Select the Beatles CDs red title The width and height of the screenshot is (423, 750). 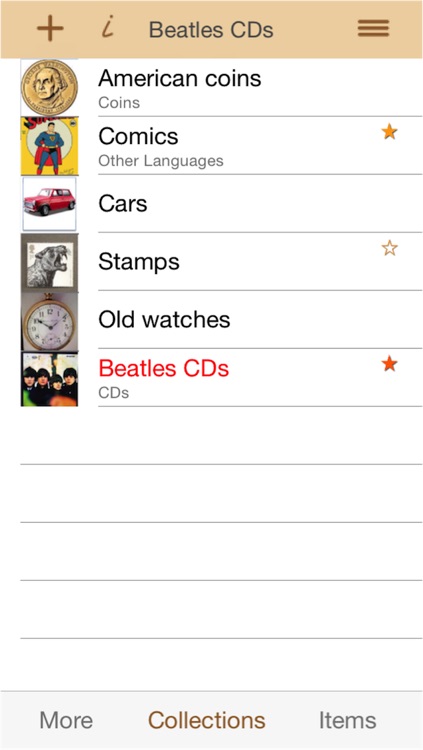coord(164,368)
